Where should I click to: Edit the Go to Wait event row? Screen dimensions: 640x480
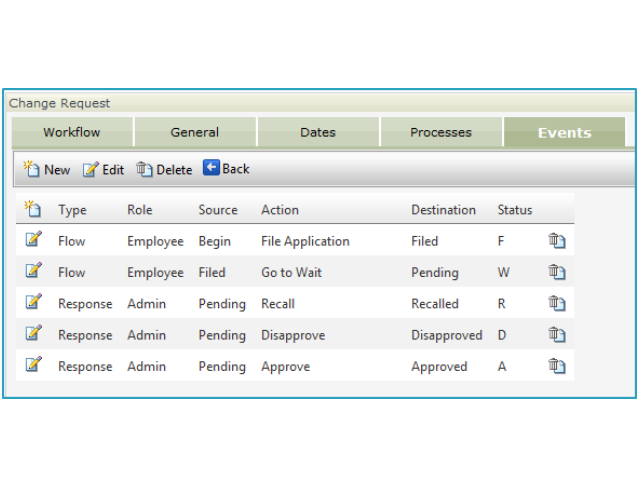click(x=33, y=271)
